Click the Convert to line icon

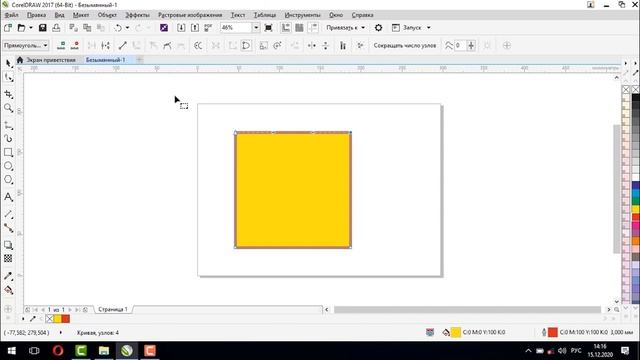pos(123,46)
